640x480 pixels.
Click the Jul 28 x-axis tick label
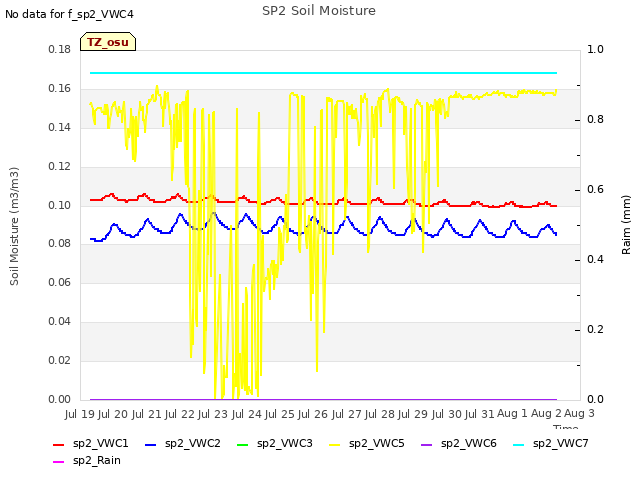coord(379,414)
